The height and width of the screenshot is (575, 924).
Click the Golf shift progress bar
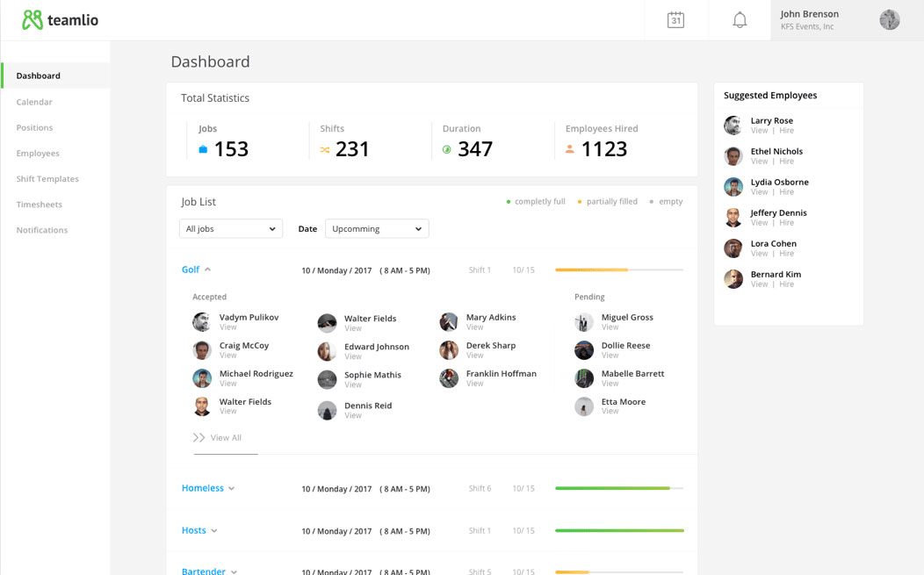click(618, 270)
